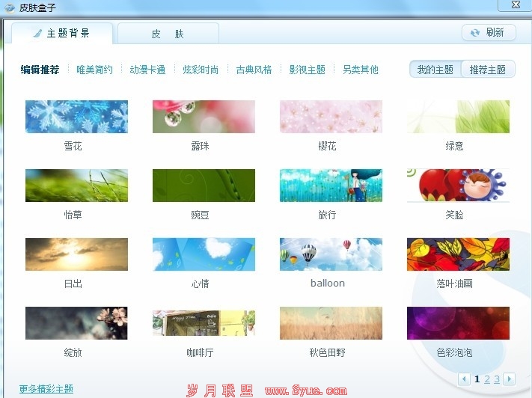This screenshot has width=532, height=398.
Task: Open the 更多精彩主题 link
Action: pyautogui.click(x=46, y=388)
